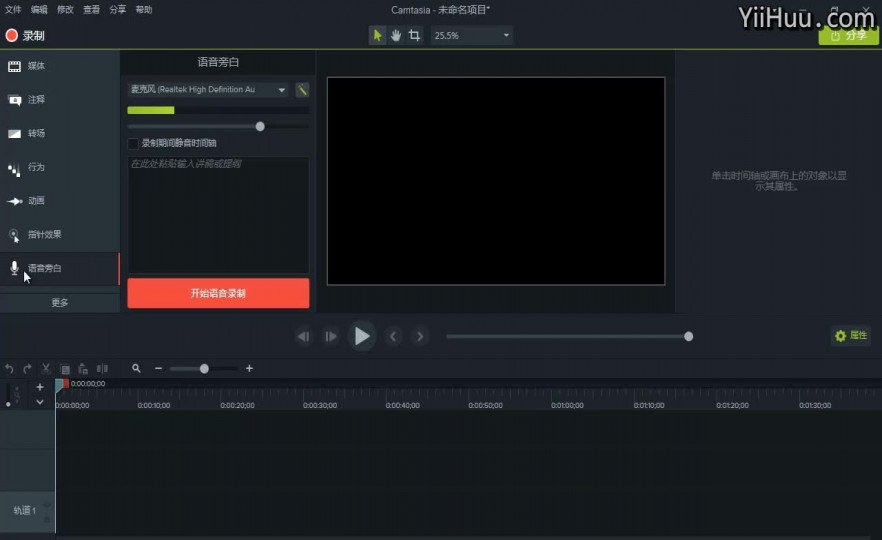Switch to the 指针效果 cursor effects tab
This screenshot has height=540, width=882.
(60, 235)
